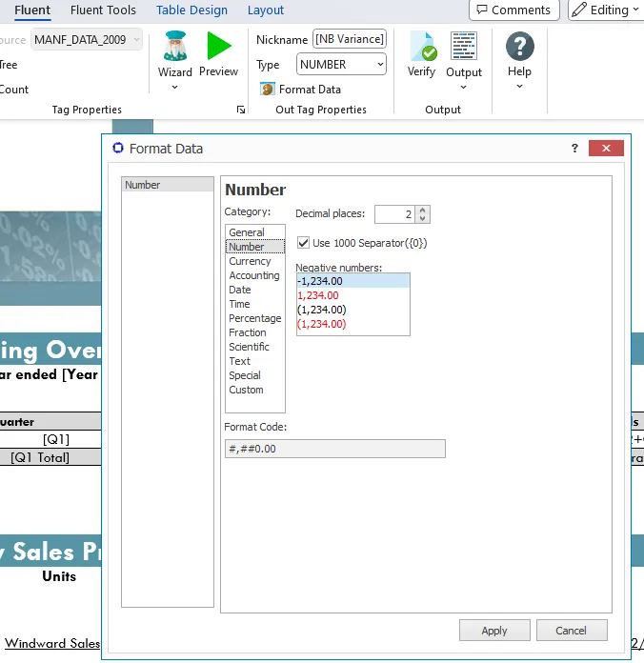Click the Apply button
644x663 pixels.
[x=494, y=631]
